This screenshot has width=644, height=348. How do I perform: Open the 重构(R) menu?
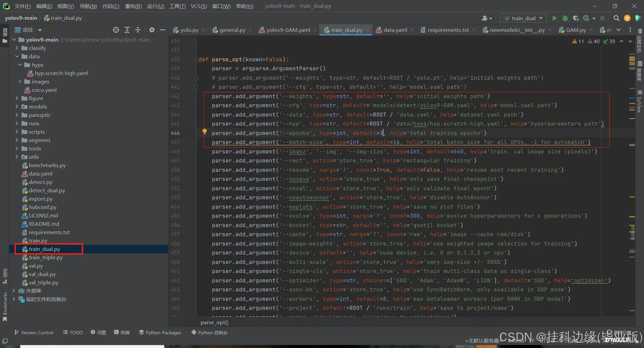(x=133, y=6)
